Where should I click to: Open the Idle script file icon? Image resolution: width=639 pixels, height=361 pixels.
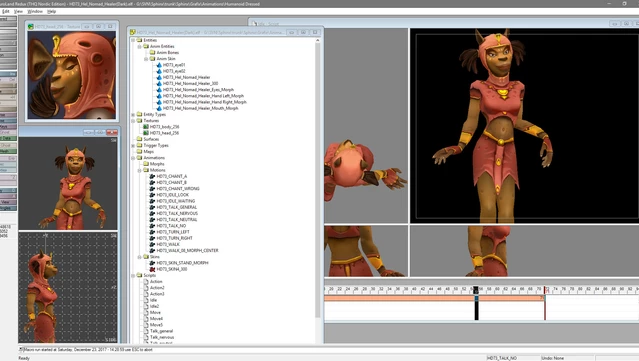146,300
